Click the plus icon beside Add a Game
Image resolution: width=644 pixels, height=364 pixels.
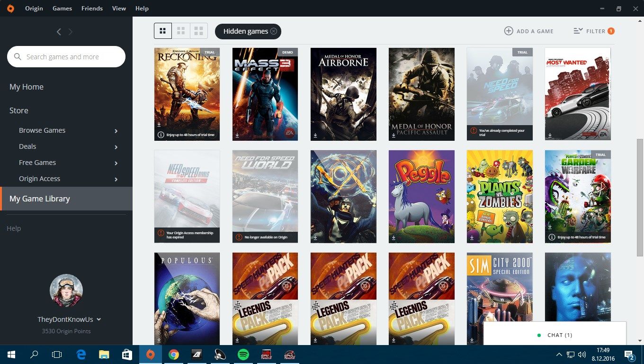point(509,31)
